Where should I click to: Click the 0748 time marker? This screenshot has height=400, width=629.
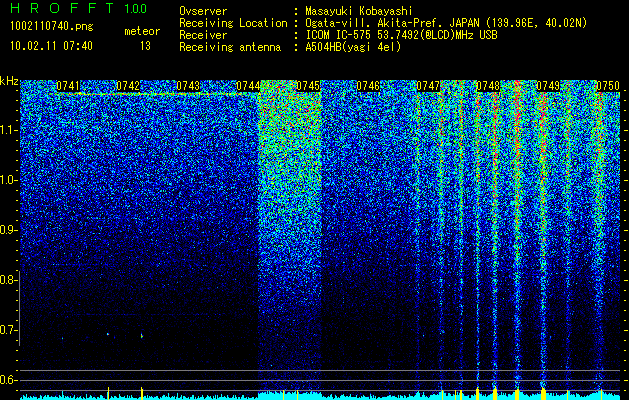pos(488,86)
